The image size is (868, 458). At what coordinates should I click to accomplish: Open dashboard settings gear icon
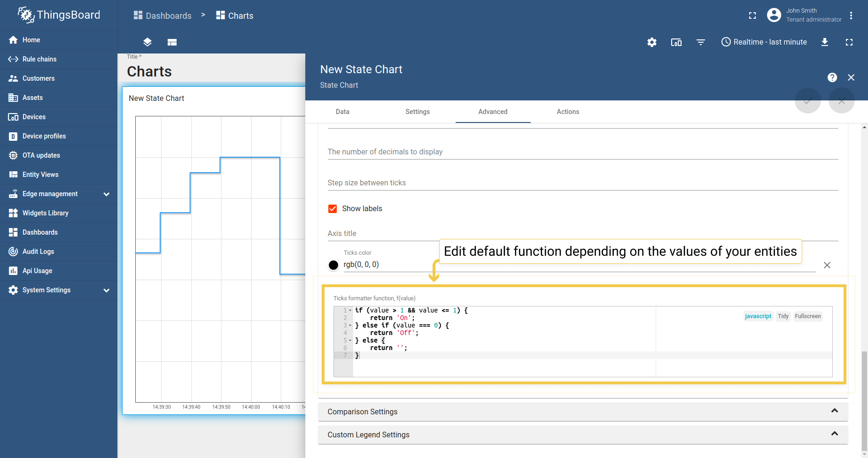pos(652,42)
